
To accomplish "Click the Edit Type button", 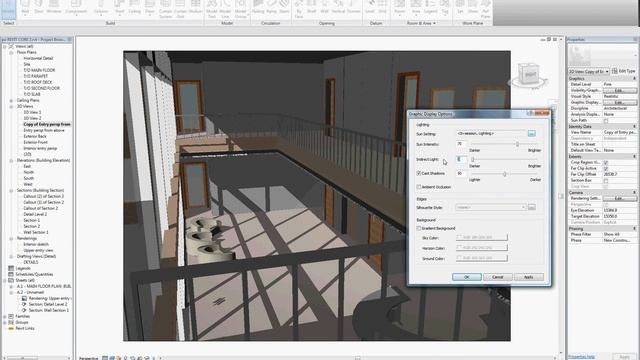I will [624, 71].
